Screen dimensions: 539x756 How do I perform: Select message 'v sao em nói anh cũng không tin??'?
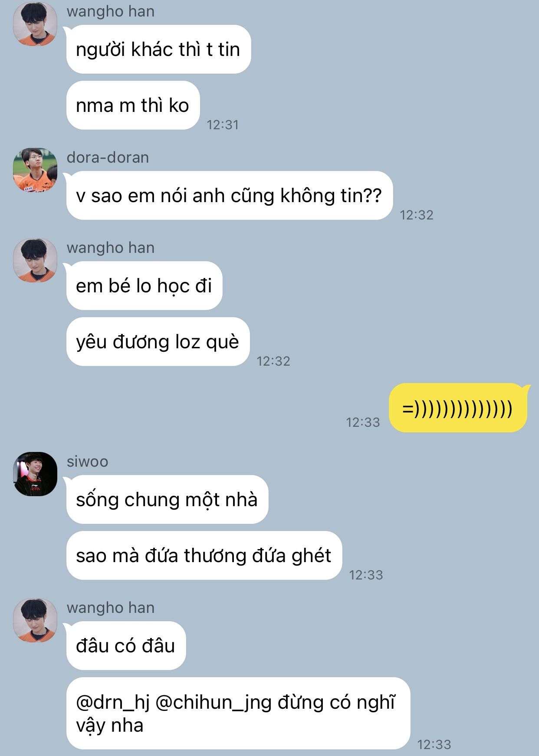[230, 195]
